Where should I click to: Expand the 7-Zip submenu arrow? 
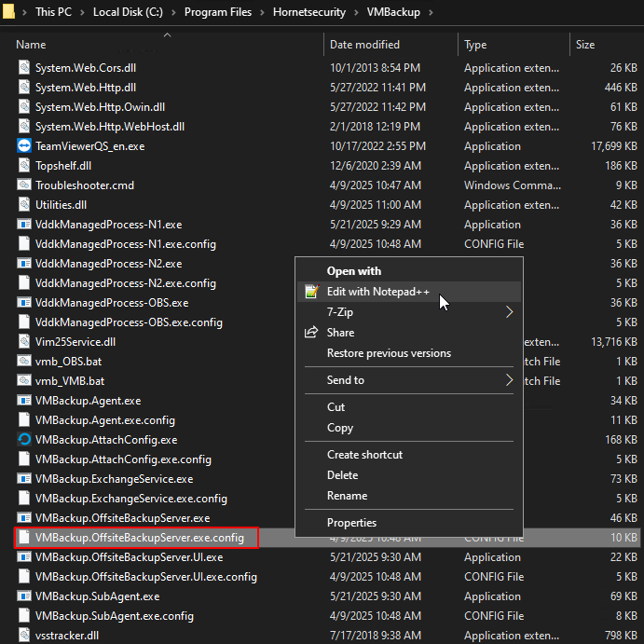tap(509, 312)
